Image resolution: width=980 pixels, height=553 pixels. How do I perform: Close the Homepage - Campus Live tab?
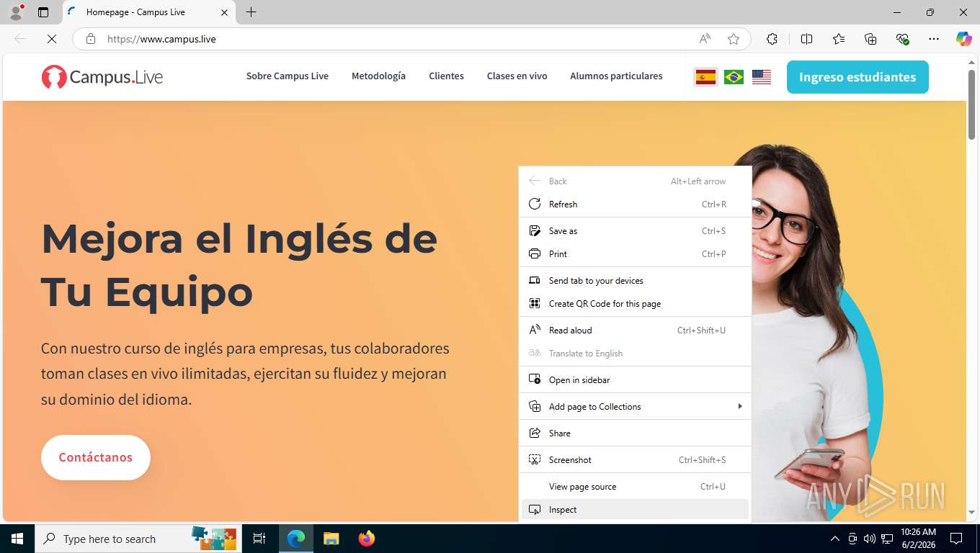[224, 12]
